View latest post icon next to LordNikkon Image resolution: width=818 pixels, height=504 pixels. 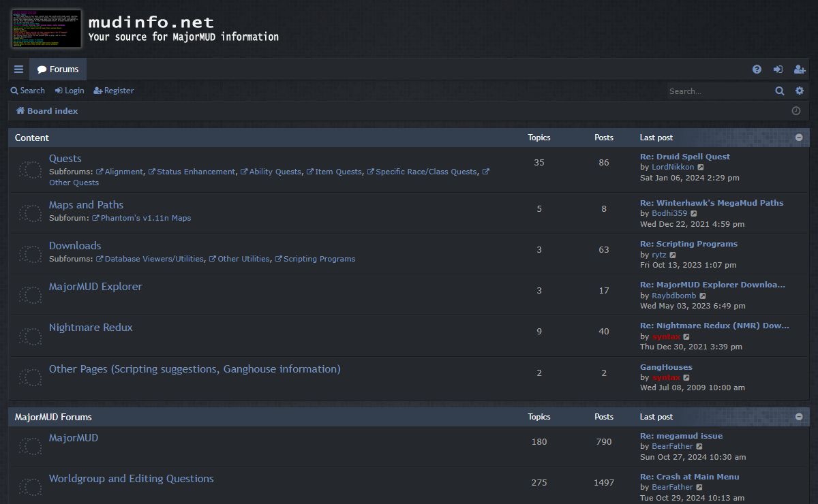701,168
